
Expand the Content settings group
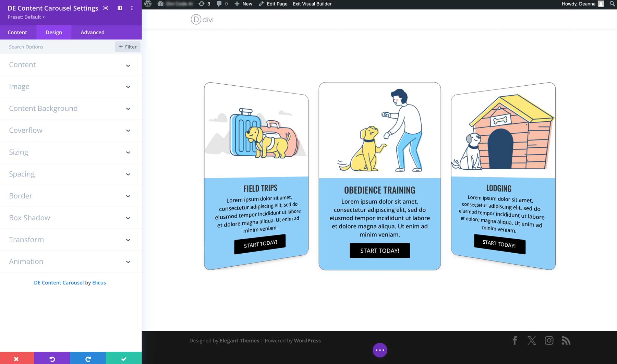[x=71, y=65]
